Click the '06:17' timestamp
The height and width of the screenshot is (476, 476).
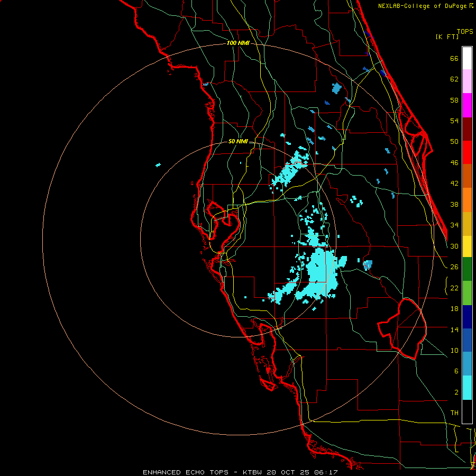tap(327, 472)
